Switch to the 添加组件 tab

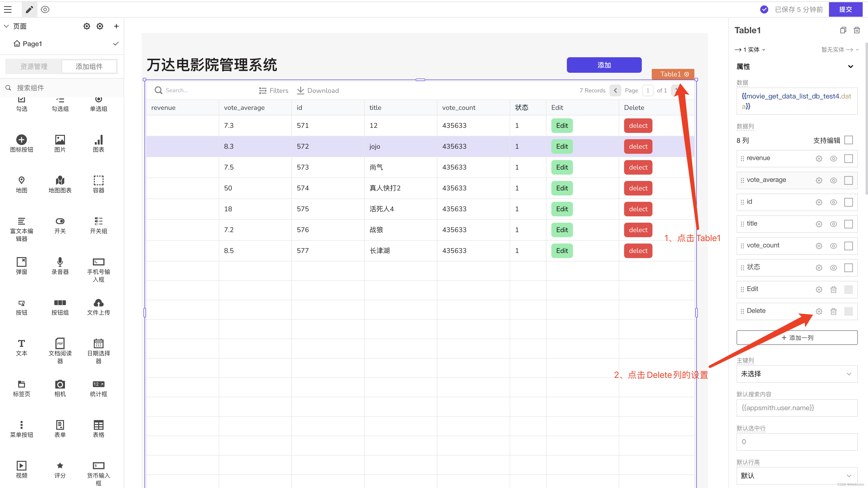[x=89, y=66]
